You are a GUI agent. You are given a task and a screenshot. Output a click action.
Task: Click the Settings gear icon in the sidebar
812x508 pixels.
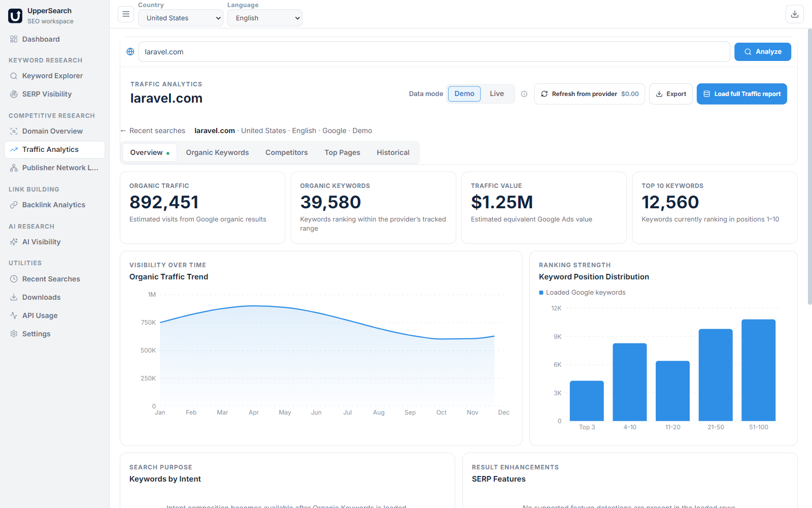point(14,334)
